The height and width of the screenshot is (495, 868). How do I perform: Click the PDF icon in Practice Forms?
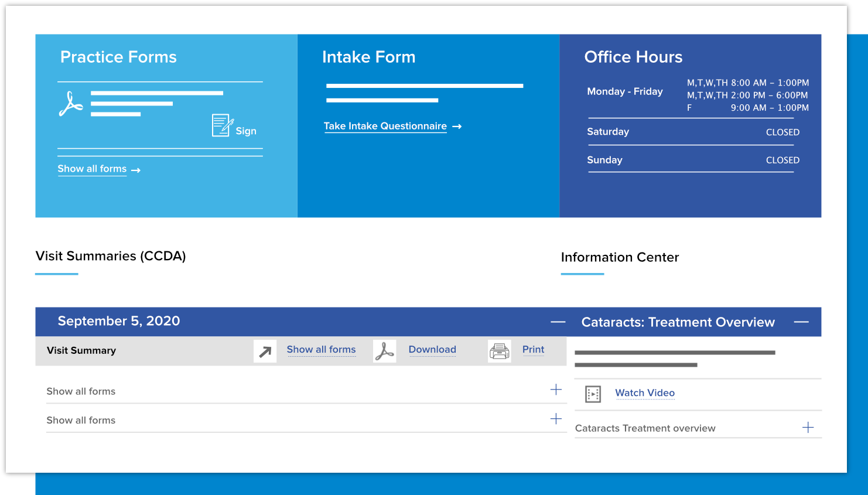pyautogui.click(x=71, y=104)
